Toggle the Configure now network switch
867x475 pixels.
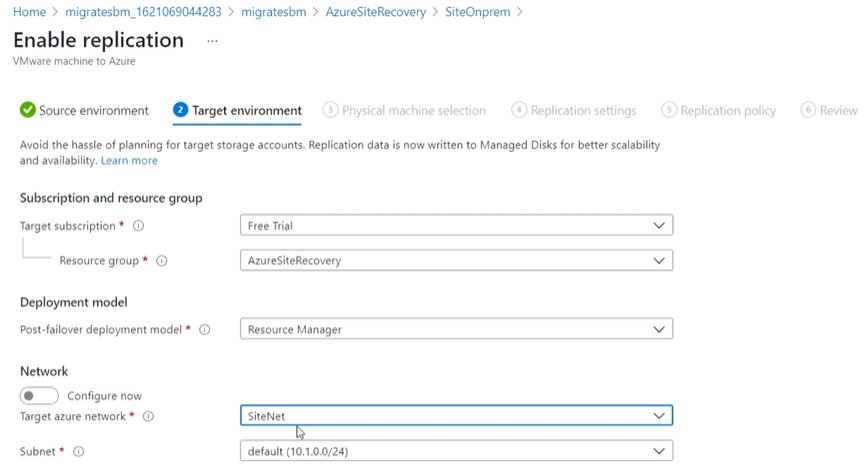(x=39, y=396)
